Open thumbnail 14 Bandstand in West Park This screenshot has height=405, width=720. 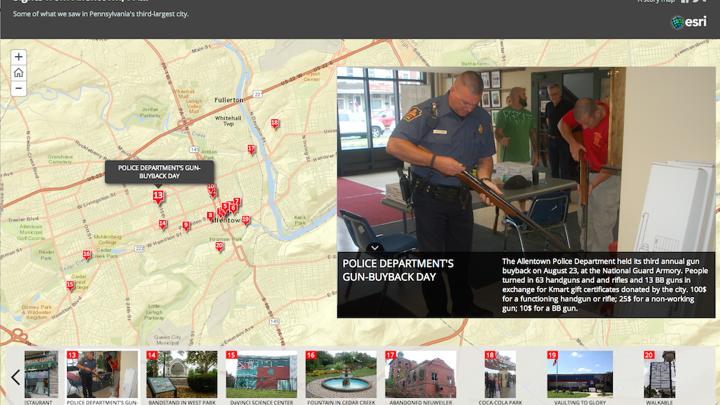pyautogui.click(x=182, y=374)
